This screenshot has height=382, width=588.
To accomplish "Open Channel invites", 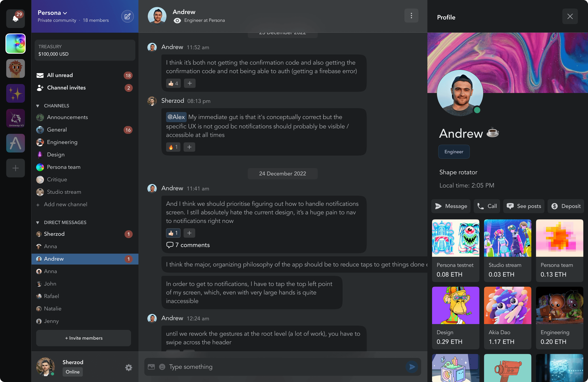I will click(x=85, y=88).
